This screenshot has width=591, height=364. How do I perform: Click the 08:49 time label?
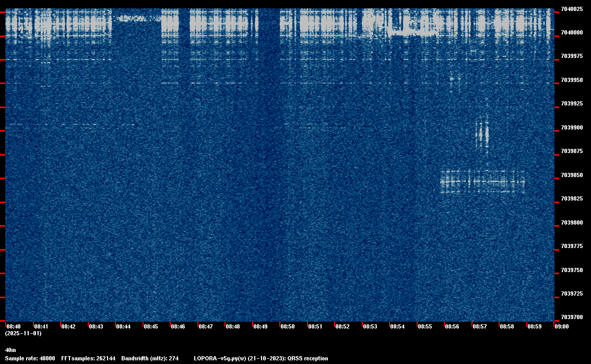(261, 326)
